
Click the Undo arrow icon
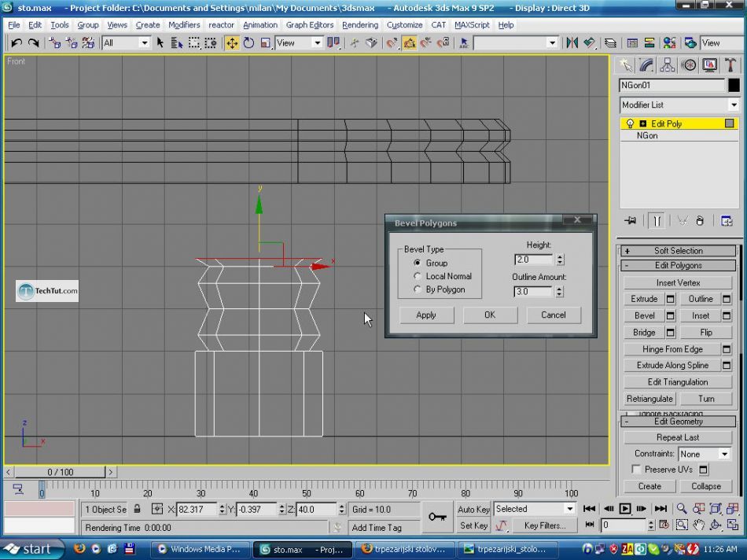tap(17, 43)
